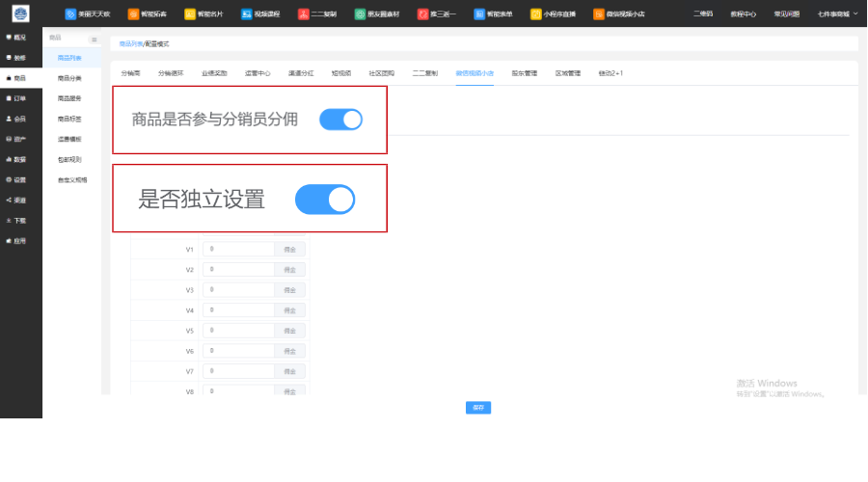Click the V1 commission input field
The height and width of the screenshot is (482, 868).
click(238, 249)
